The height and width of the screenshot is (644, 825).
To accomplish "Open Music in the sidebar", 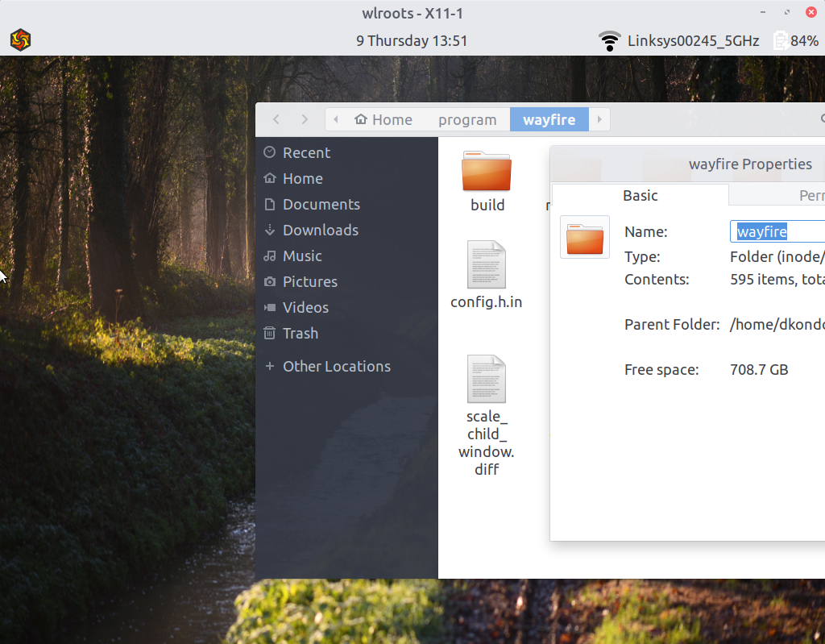I will coord(302,256).
